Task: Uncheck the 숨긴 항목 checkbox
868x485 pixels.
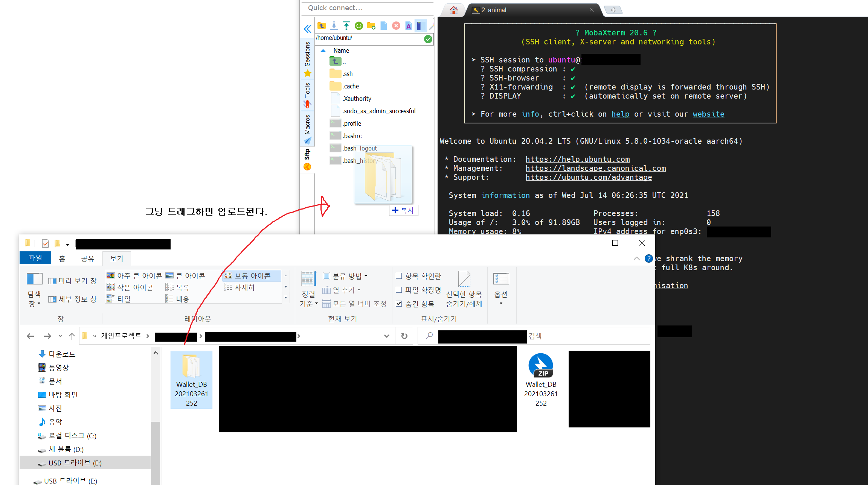Action: click(399, 304)
